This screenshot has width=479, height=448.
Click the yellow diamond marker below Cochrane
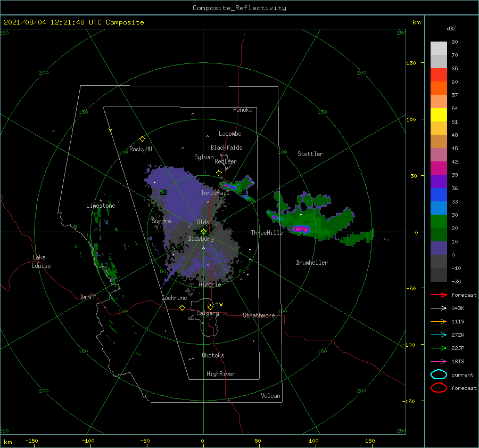182,308
